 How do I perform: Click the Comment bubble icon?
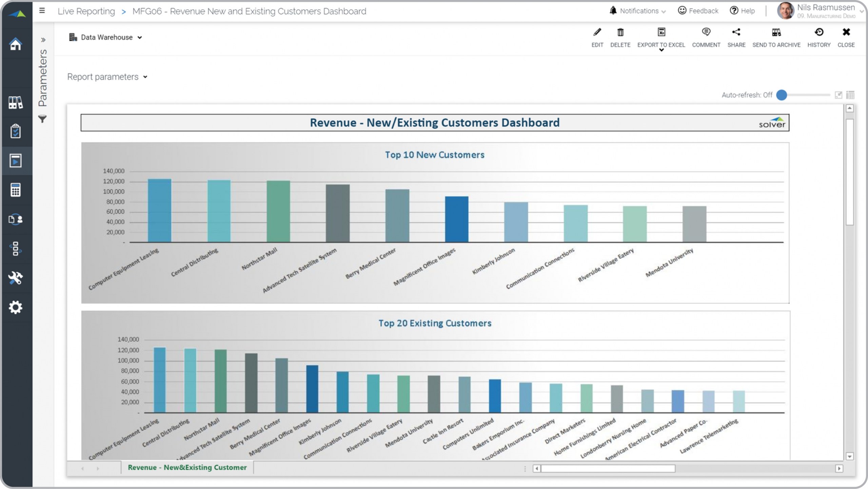click(706, 33)
